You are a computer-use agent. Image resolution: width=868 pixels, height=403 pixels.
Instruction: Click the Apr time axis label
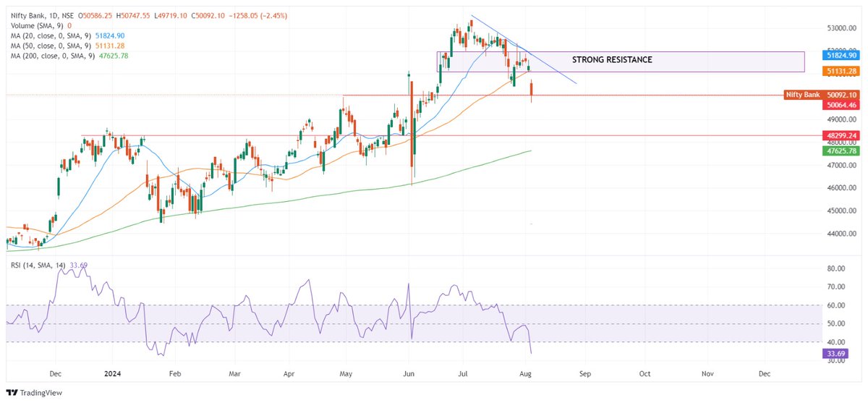pos(289,376)
